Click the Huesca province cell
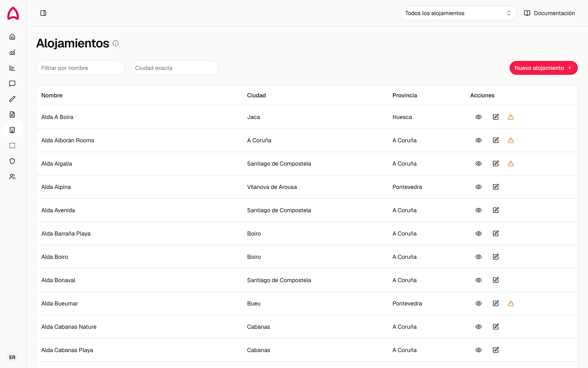 [x=402, y=117]
